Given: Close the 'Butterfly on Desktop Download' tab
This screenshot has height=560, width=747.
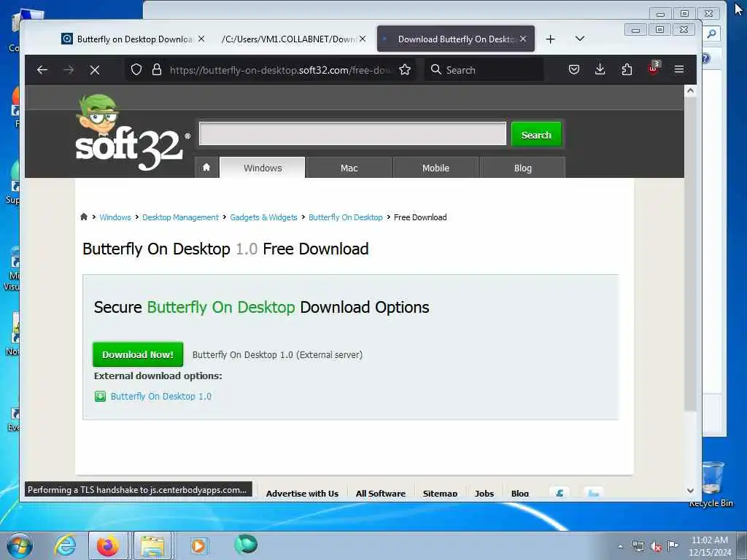Looking at the screenshot, I should [201, 39].
